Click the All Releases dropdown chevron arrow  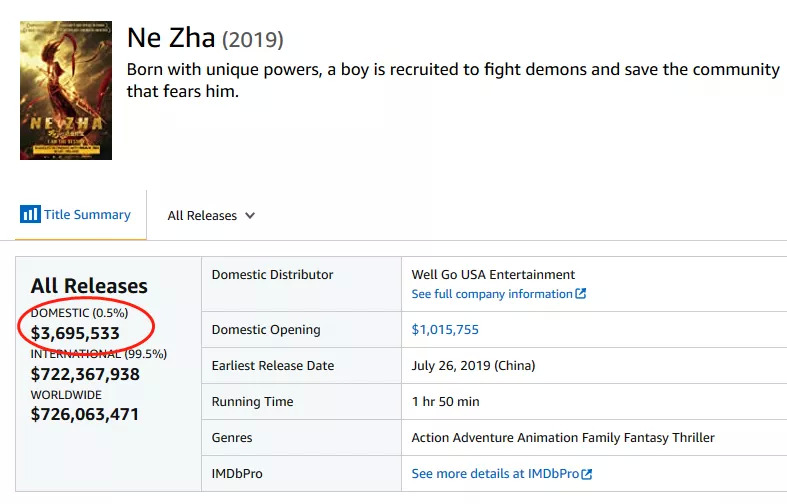pyautogui.click(x=250, y=216)
